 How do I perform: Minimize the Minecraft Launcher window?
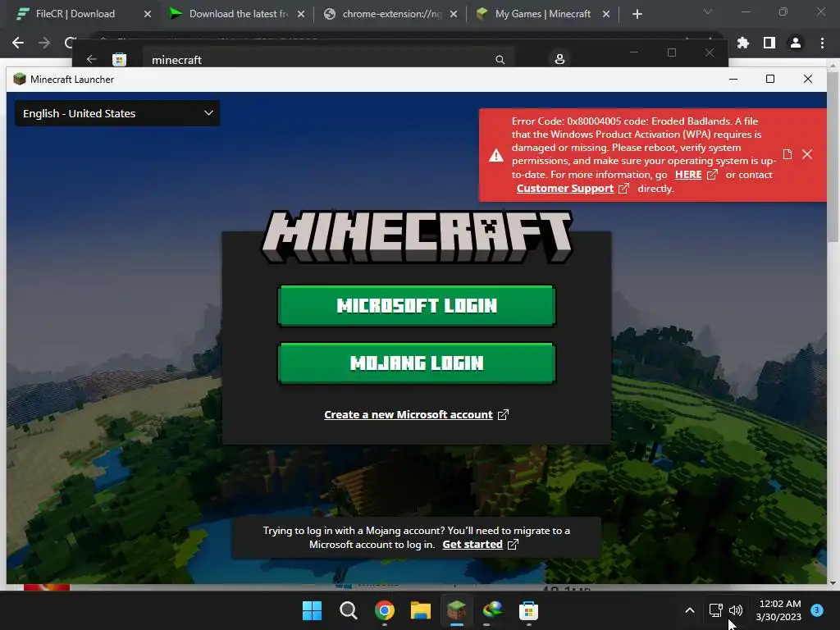tap(733, 80)
